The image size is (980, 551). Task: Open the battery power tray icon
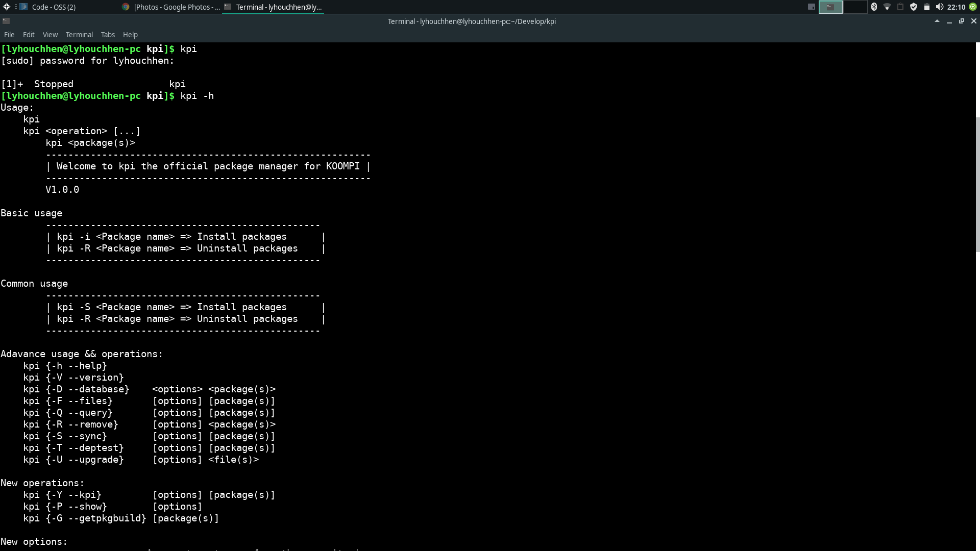click(x=927, y=7)
